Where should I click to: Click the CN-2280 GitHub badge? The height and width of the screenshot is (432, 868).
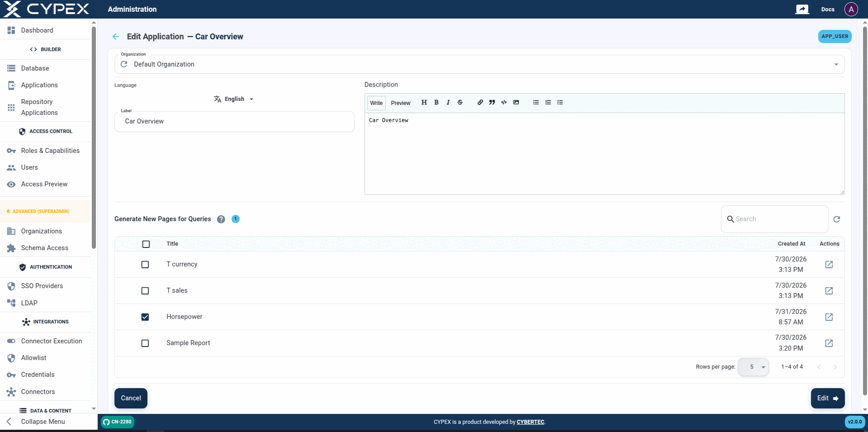[118, 422]
